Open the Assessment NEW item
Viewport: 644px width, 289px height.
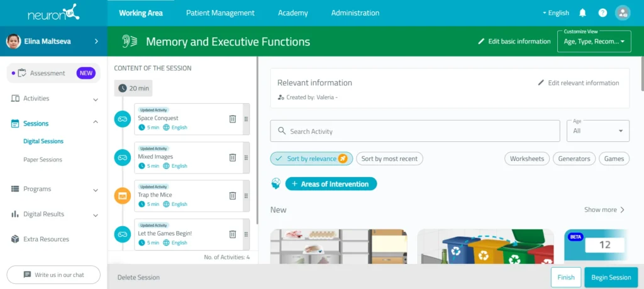coord(53,73)
